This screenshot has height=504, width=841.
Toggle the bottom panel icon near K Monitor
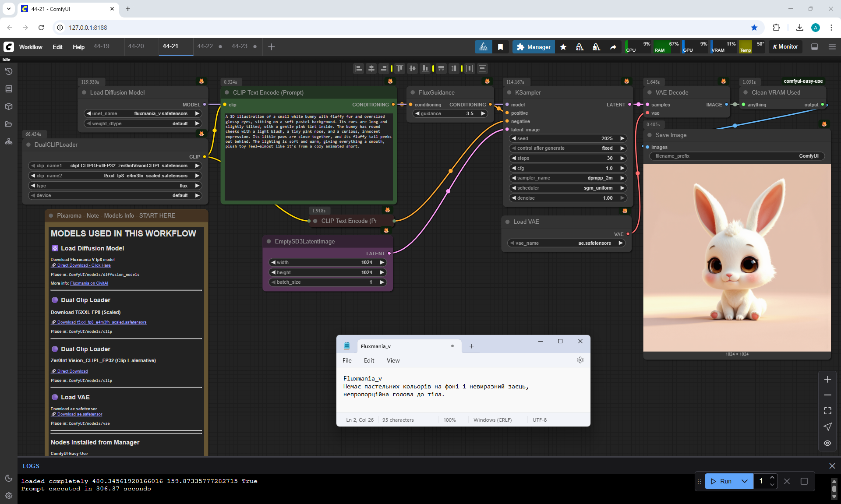tap(814, 47)
